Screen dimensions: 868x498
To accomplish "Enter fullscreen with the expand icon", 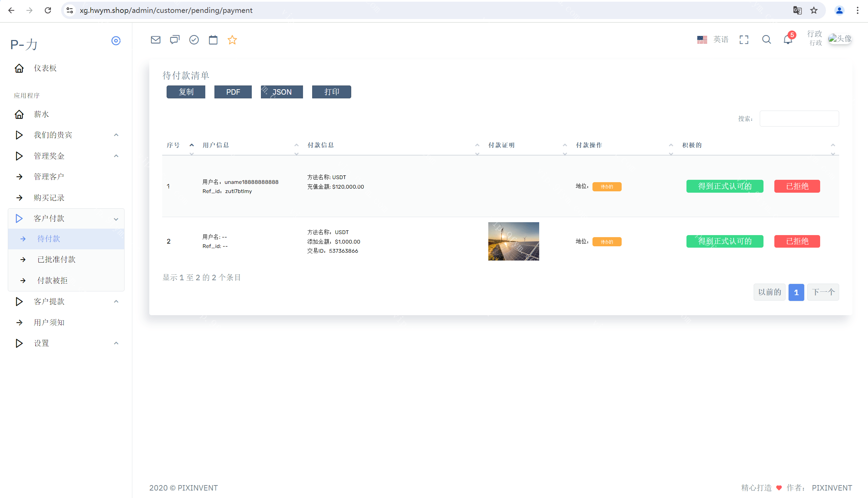I will tap(744, 40).
